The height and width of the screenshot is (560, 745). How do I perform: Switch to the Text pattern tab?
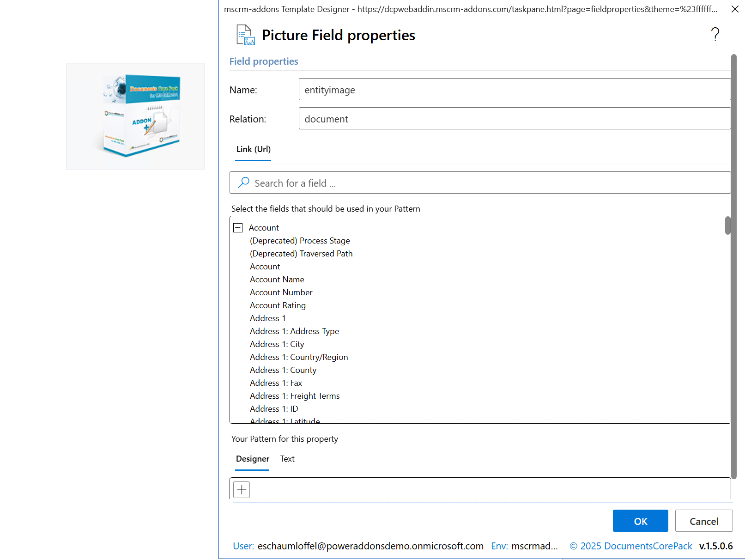pos(287,459)
